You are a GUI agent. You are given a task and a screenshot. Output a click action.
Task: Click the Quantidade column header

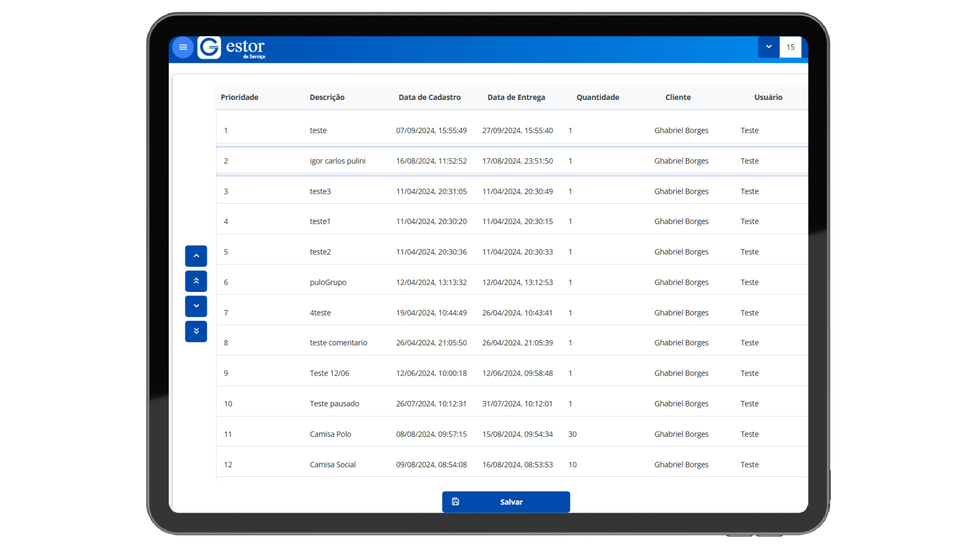(598, 97)
